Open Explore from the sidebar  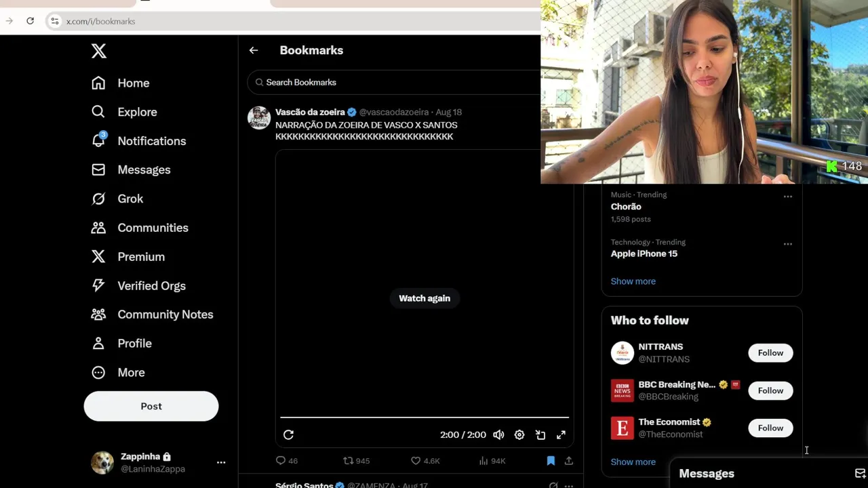tap(124, 112)
